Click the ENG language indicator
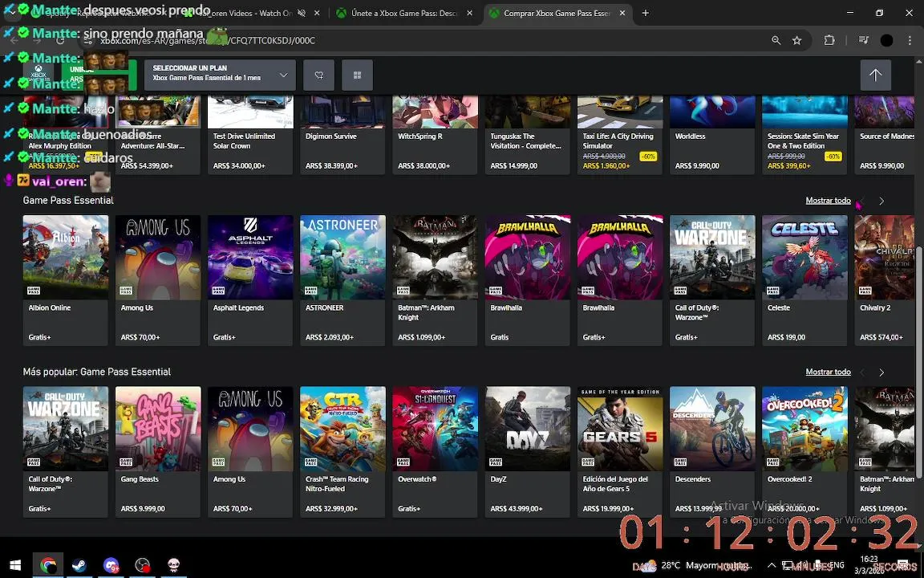This screenshot has width=924, height=578. click(837, 565)
